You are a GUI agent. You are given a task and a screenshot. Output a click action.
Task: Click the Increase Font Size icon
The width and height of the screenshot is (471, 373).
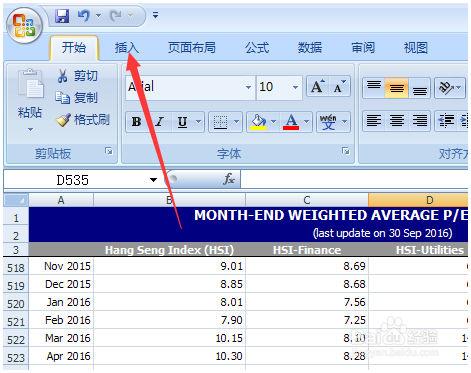[x=317, y=87]
